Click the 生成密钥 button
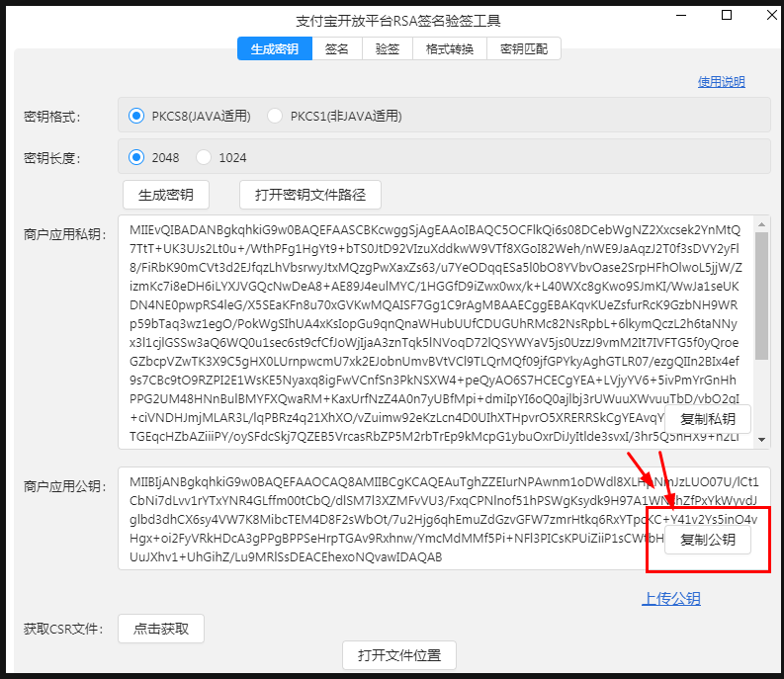Viewport: 784px width, 679px height. (166, 195)
